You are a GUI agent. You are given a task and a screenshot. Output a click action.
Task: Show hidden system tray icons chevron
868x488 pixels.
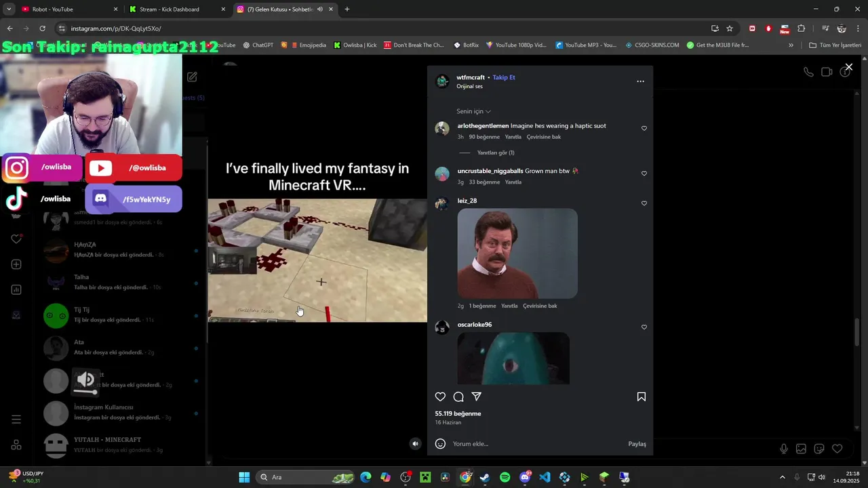click(782, 477)
